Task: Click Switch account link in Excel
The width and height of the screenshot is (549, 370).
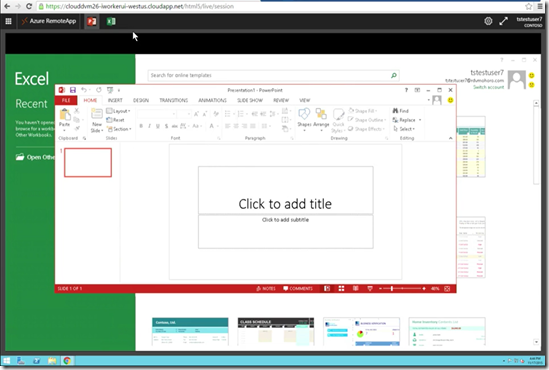Action: [x=488, y=87]
